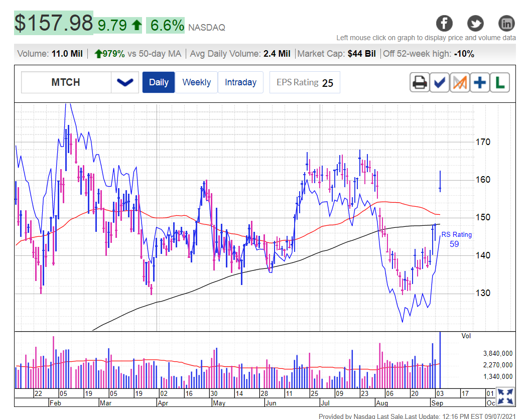
Task: Click the blue plus icon
Action: [x=480, y=82]
